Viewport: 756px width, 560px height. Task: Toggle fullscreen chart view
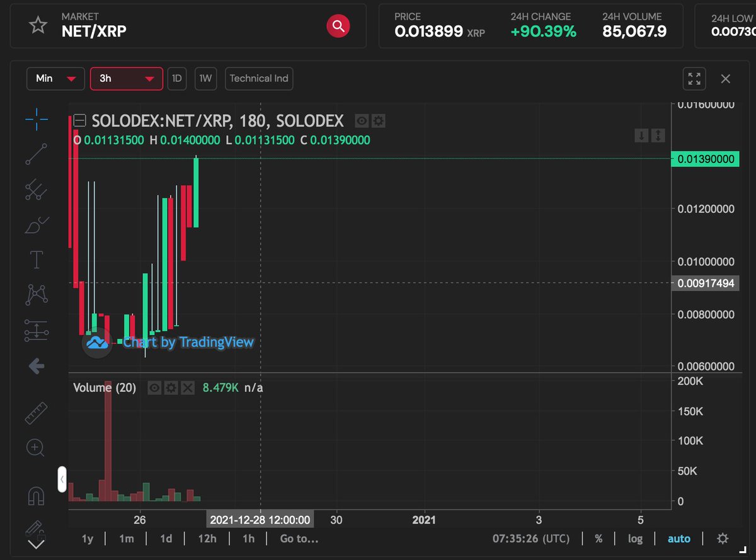coord(694,79)
